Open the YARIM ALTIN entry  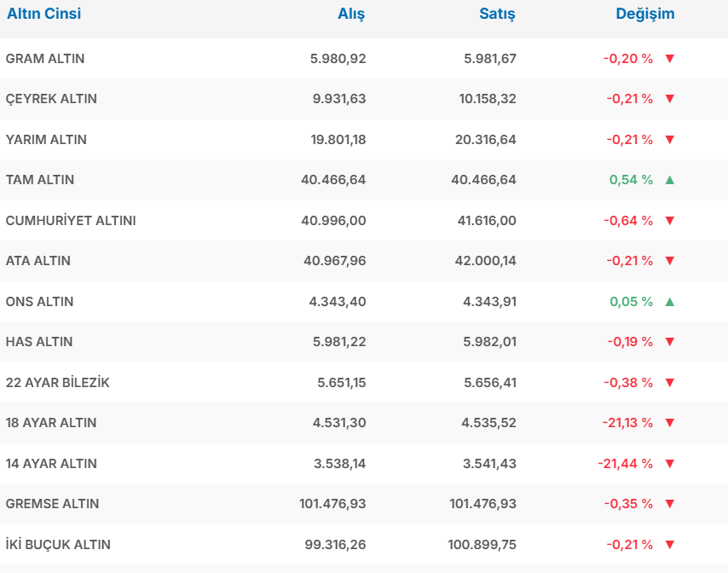pos(46,140)
